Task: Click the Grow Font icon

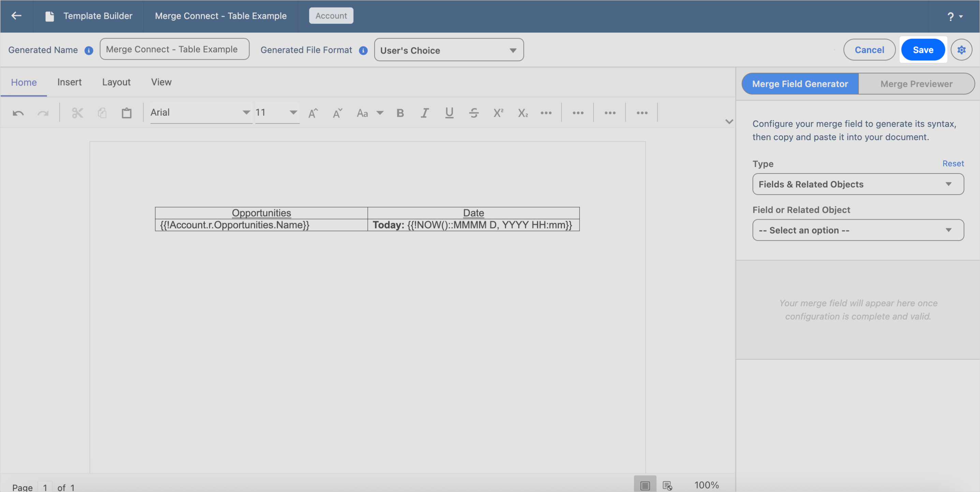Action: 313,113
